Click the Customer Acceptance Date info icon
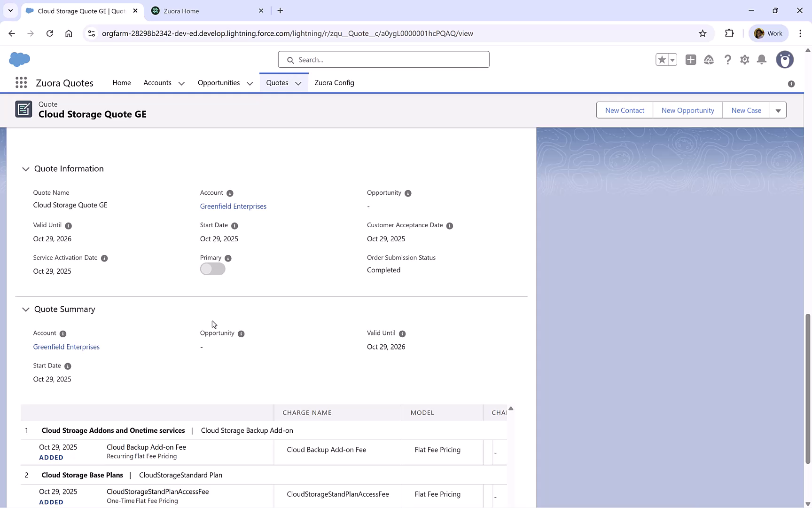 pyautogui.click(x=450, y=226)
